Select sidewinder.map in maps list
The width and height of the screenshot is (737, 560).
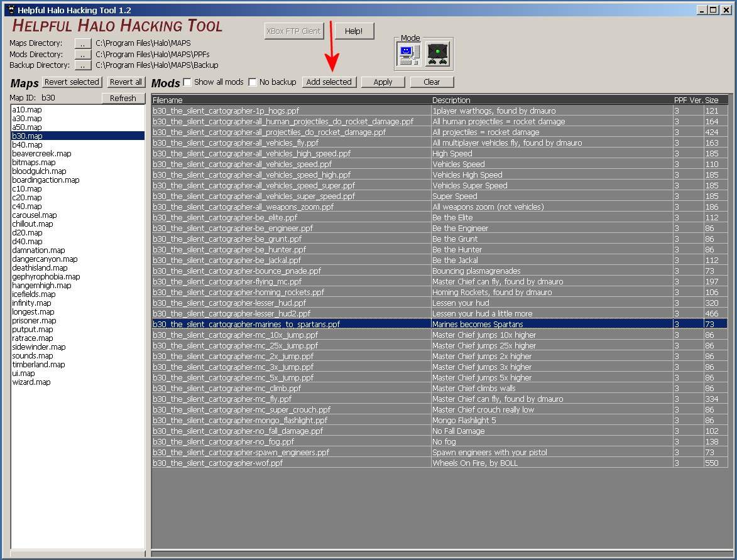(78, 347)
